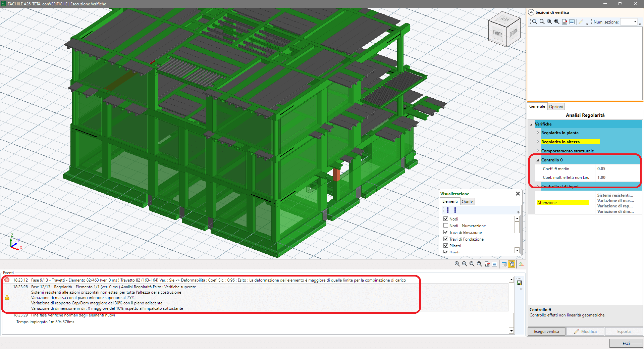Export 3D view to DXF
The height and width of the screenshot is (349, 644).
487,264
